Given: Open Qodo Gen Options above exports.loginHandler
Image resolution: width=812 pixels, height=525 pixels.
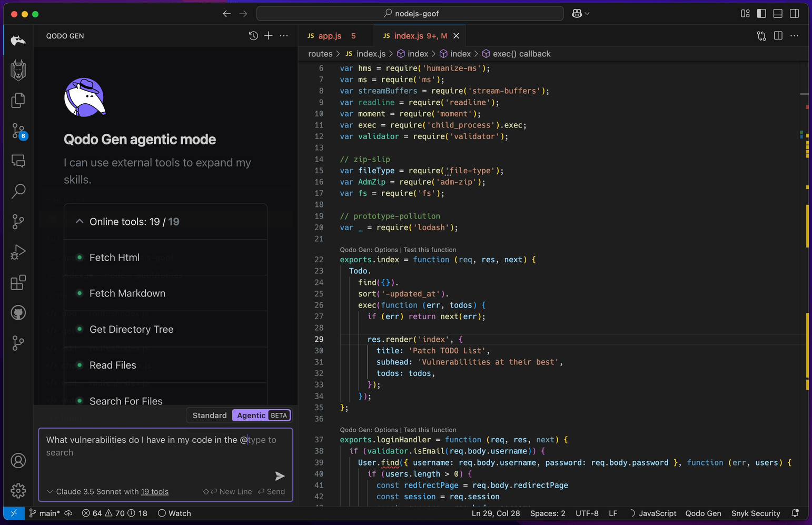Looking at the screenshot, I should coord(369,430).
